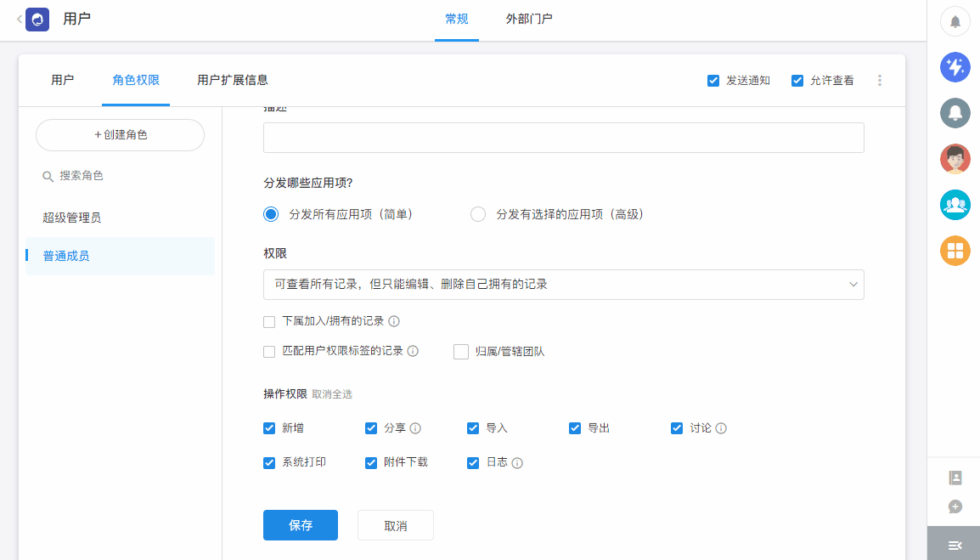Uncheck the 发送通知 checkbox
Viewport: 980px width, 560px height.
click(713, 81)
